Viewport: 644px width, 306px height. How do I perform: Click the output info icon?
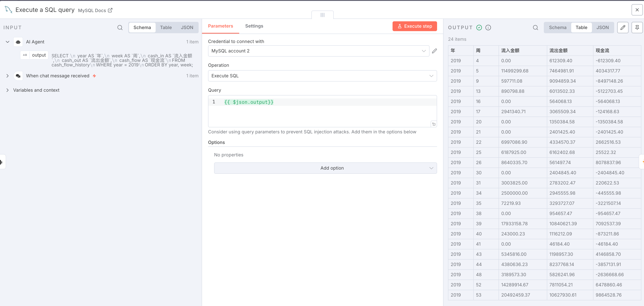[488, 28]
